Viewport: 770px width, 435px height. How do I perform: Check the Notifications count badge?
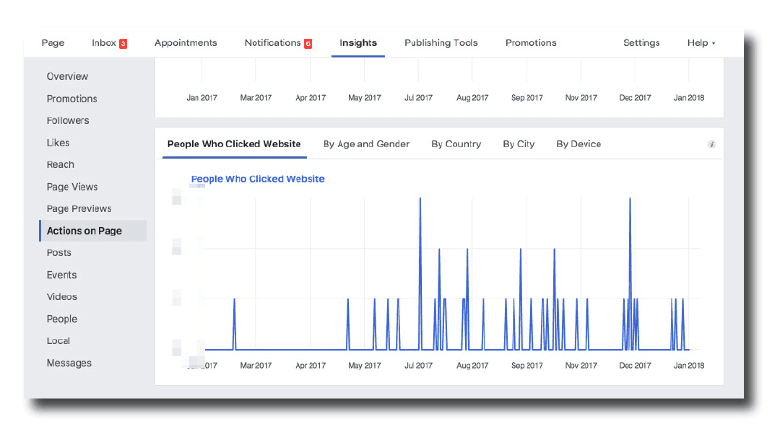click(x=308, y=44)
